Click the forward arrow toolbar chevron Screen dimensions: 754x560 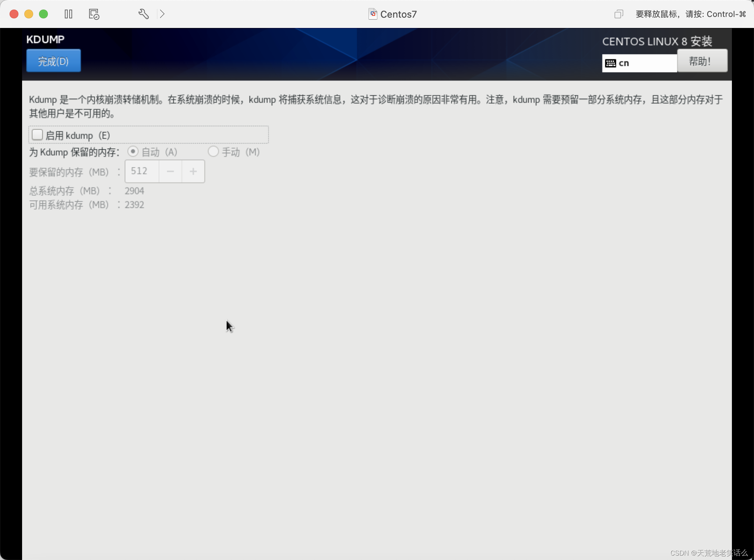point(162,14)
